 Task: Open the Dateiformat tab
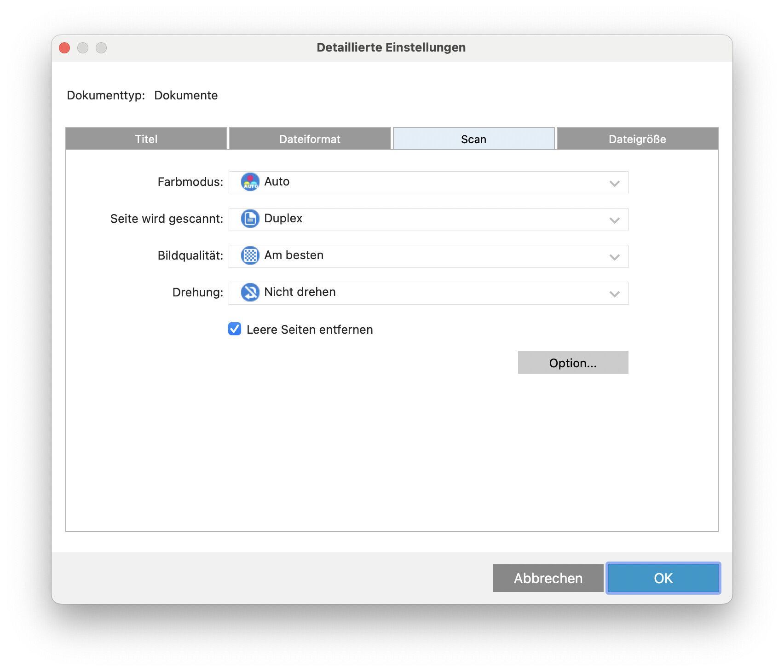pyautogui.click(x=310, y=139)
